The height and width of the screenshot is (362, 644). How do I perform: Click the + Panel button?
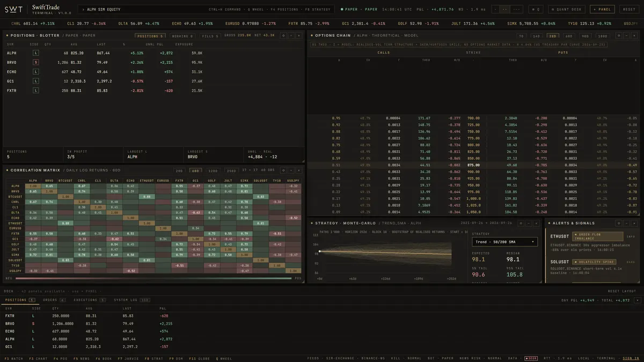click(x=603, y=9)
